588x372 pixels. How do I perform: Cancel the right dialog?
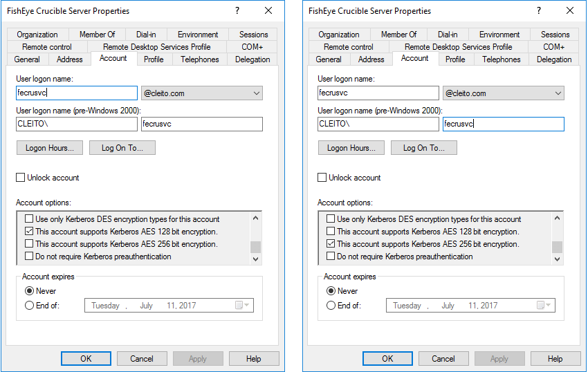(x=443, y=358)
